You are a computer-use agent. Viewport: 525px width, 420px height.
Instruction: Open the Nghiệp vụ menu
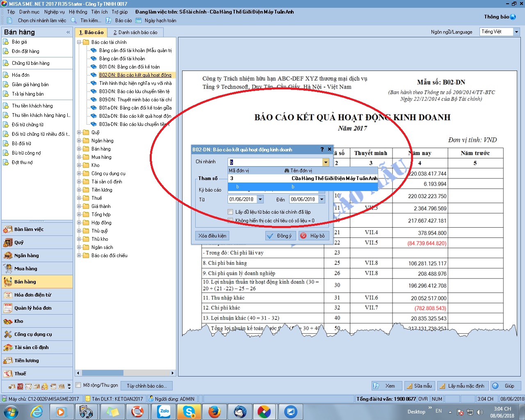tap(55, 12)
